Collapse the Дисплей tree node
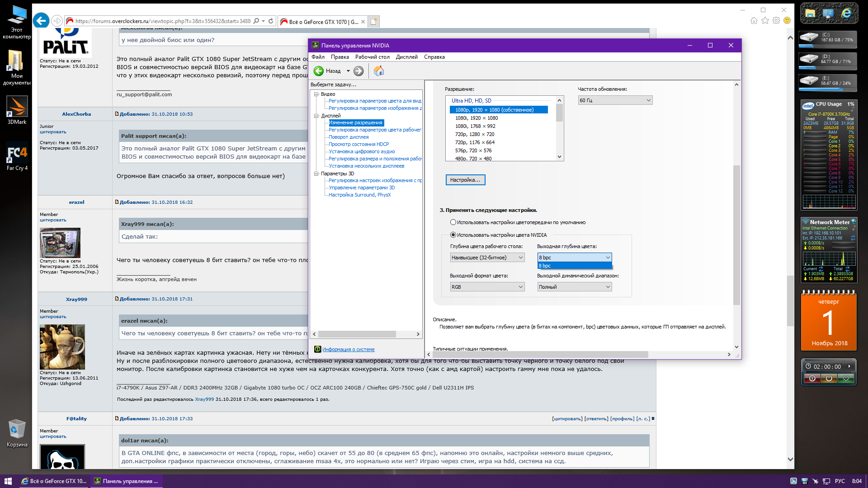Screen dimensions: 868x488 pyautogui.click(x=316, y=116)
